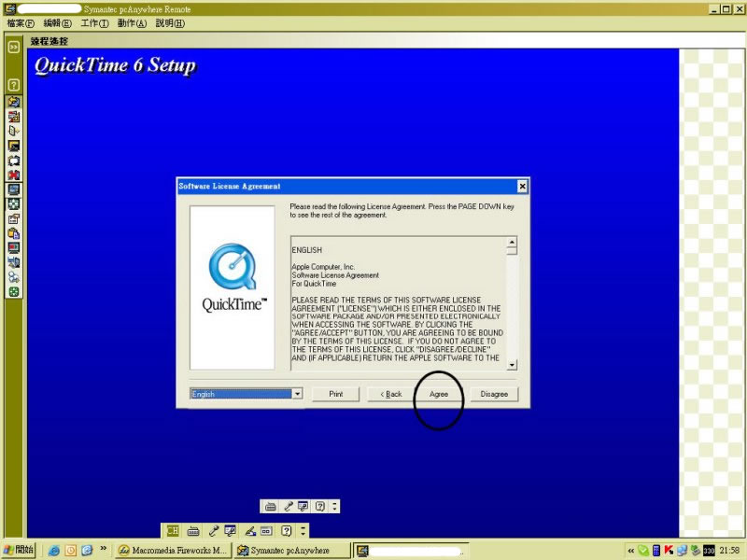The height and width of the screenshot is (560, 747).
Task: Open the question-mark help icon in the pcAnywhere sidebar
Action: pyautogui.click(x=14, y=85)
